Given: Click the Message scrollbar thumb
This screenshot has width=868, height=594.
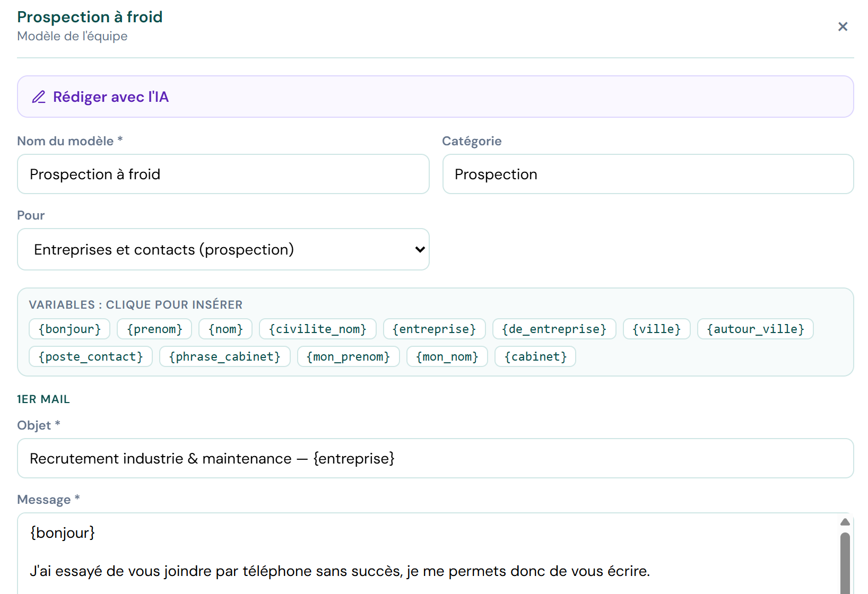Looking at the screenshot, I should [x=845, y=563].
